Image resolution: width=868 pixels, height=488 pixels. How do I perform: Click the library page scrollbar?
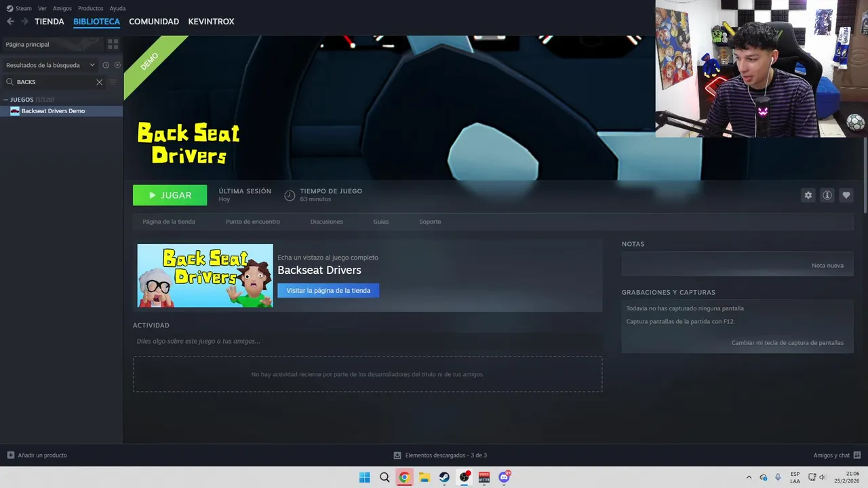pos(865,176)
